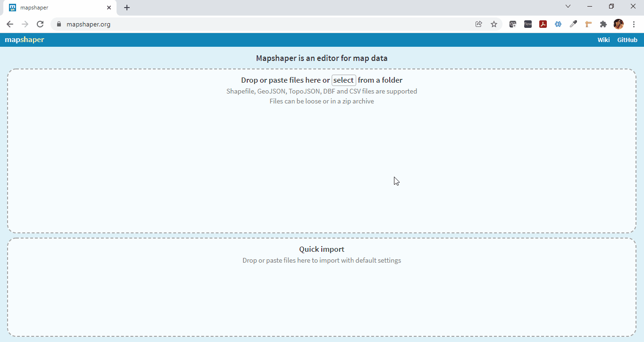Click the mapshaper favicon in the tab

click(13, 8)
